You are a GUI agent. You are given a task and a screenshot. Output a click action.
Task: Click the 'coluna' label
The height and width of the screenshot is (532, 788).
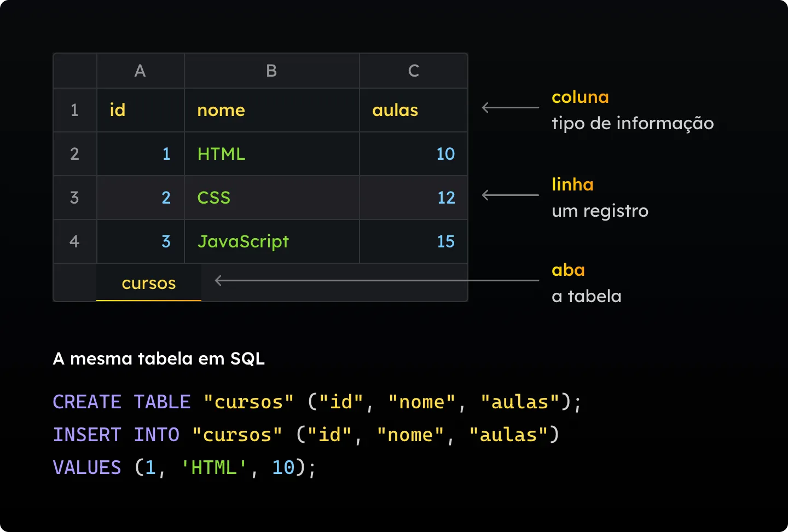click(x=580, y=97)
